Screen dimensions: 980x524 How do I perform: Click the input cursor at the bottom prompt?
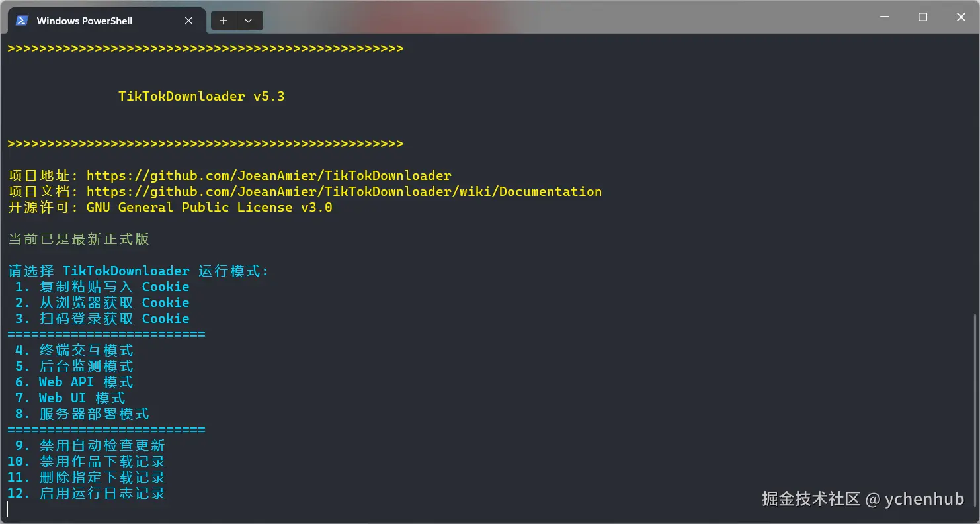pyautogui.click(x=8, y=509)
